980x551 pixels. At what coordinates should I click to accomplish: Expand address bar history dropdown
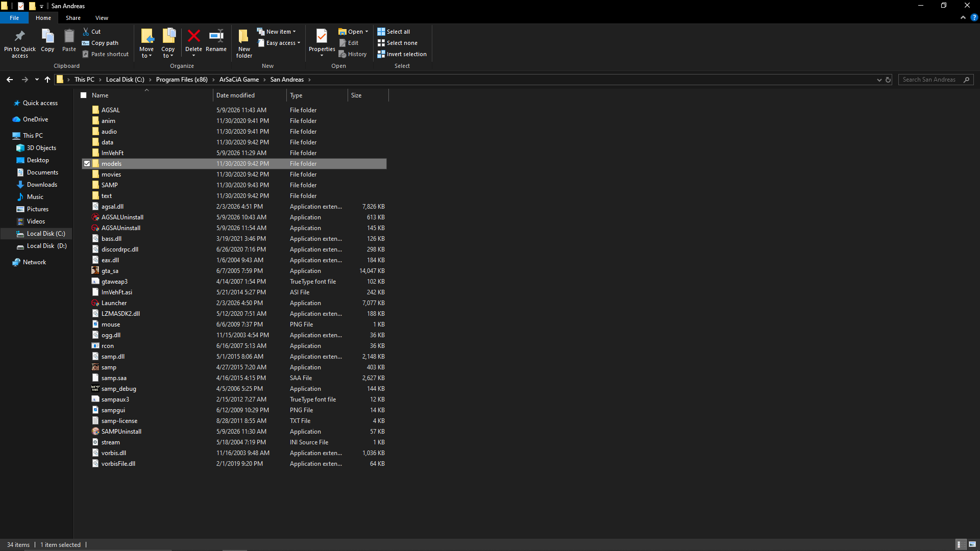(x=879, y=80)
